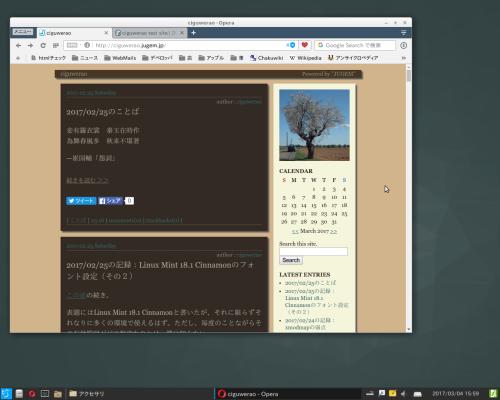Open the Linux Mint 18.1 Cinnamon post title
The image size is (500, 400).
tap(160, 270)
